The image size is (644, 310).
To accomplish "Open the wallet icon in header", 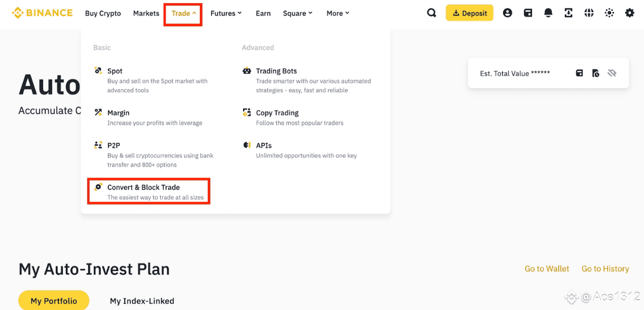I will pos(528,13).
